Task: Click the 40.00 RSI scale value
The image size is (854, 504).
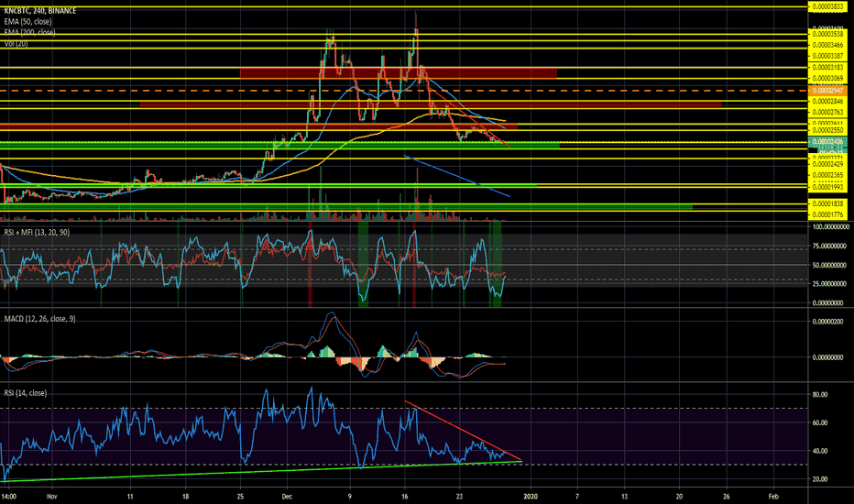Action: point(820,451)
